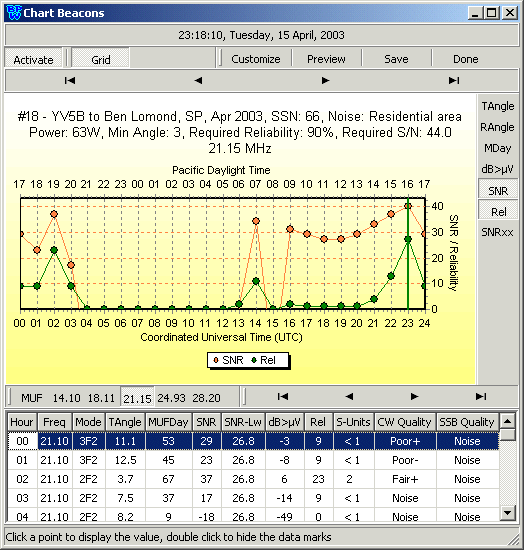
Task: Click the dB>µV column header in table
Action: pos(284,422)
